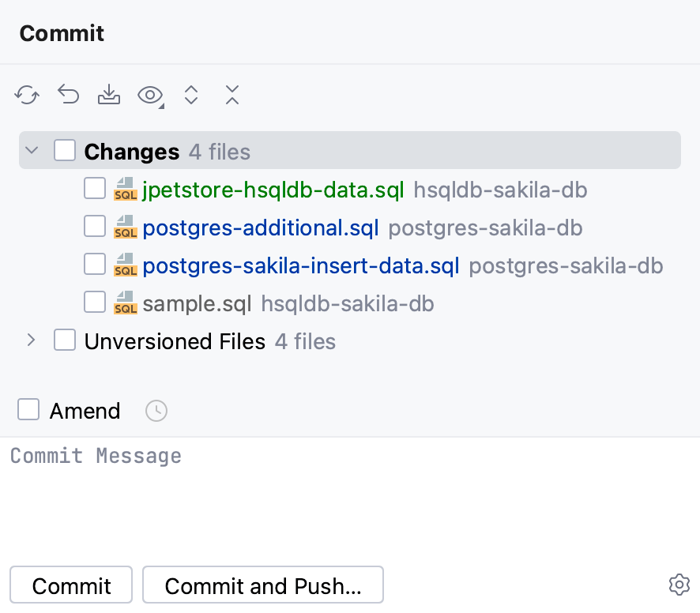
Task: Check the Changes group checkbox
Action: (65, 150)
